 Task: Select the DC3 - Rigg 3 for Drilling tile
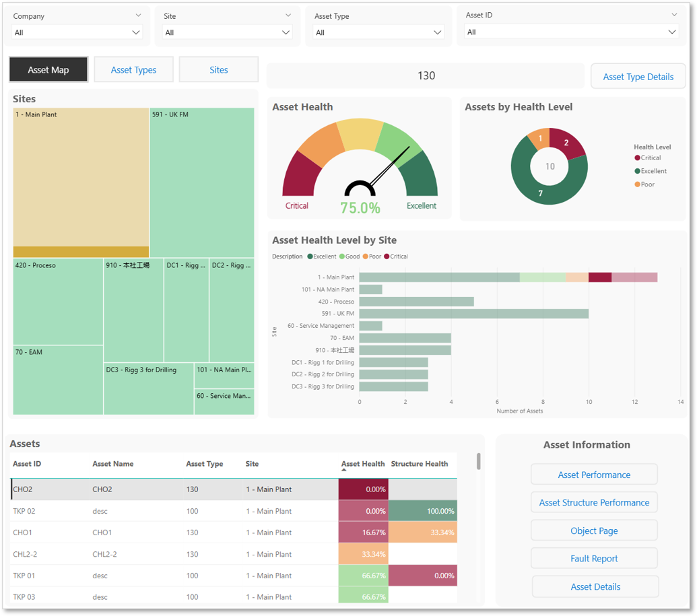pyautogui.click(x=148, y=389)
